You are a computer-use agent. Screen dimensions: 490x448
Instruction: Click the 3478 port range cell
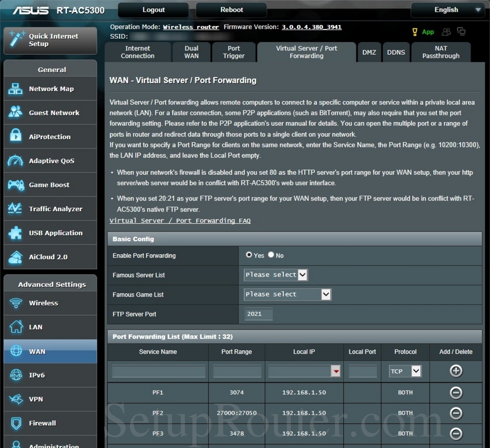click(x=237, y=434)
